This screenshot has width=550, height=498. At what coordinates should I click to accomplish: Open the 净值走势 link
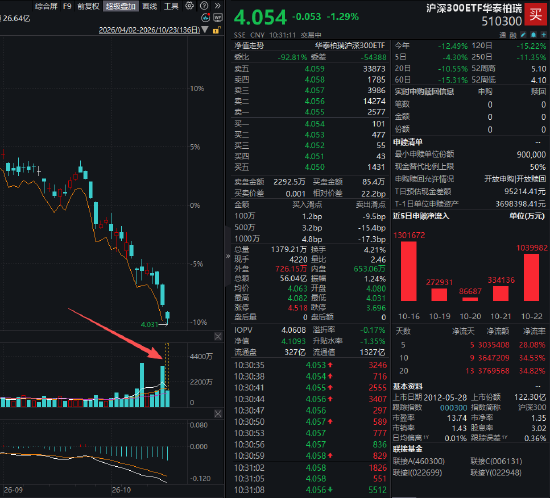[249, 46]
